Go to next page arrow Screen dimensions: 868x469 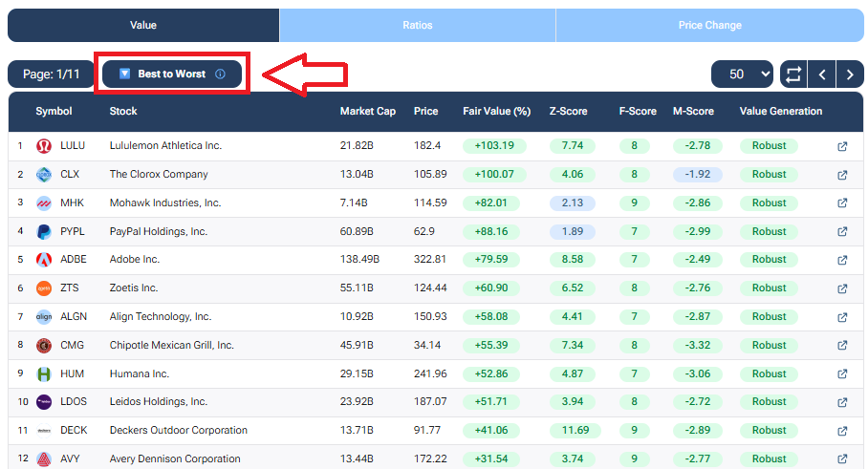(x=849, y=74)
